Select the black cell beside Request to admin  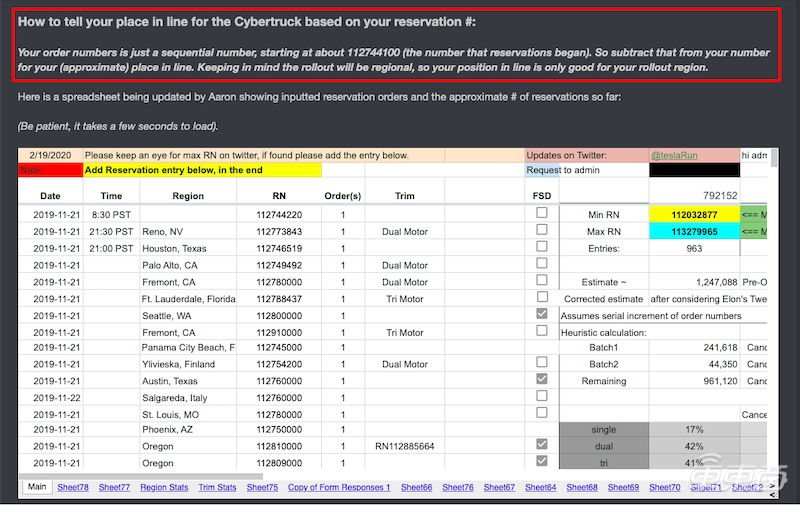pos(693,171)
